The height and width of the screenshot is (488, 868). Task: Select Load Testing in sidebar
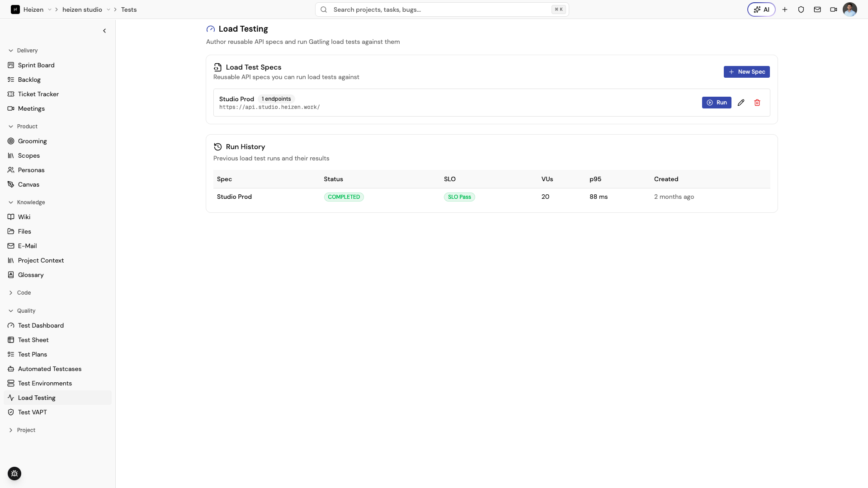(57, 398)
